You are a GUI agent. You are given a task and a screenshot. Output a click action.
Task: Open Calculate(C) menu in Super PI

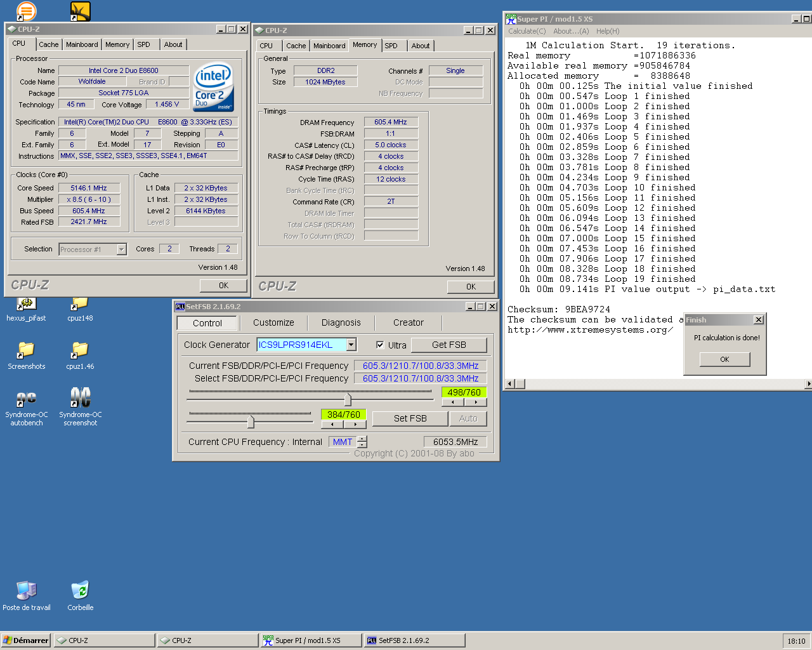[x=527, y=31]
